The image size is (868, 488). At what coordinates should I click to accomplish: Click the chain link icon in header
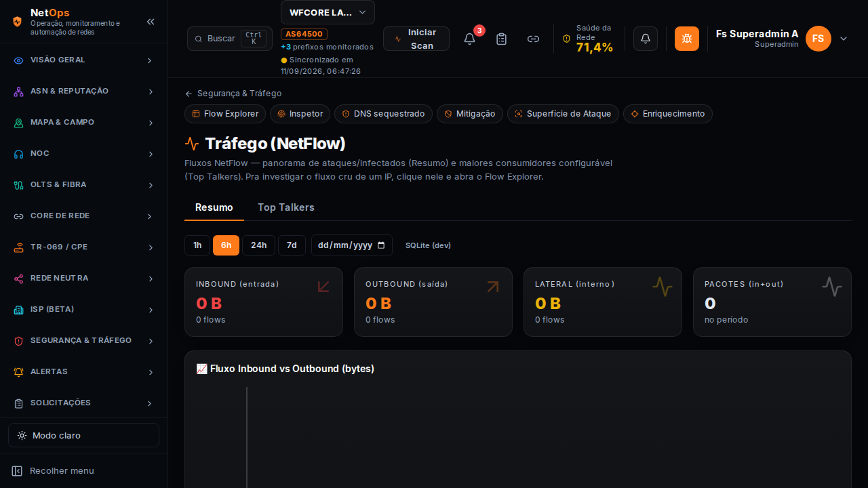[533, 39]
